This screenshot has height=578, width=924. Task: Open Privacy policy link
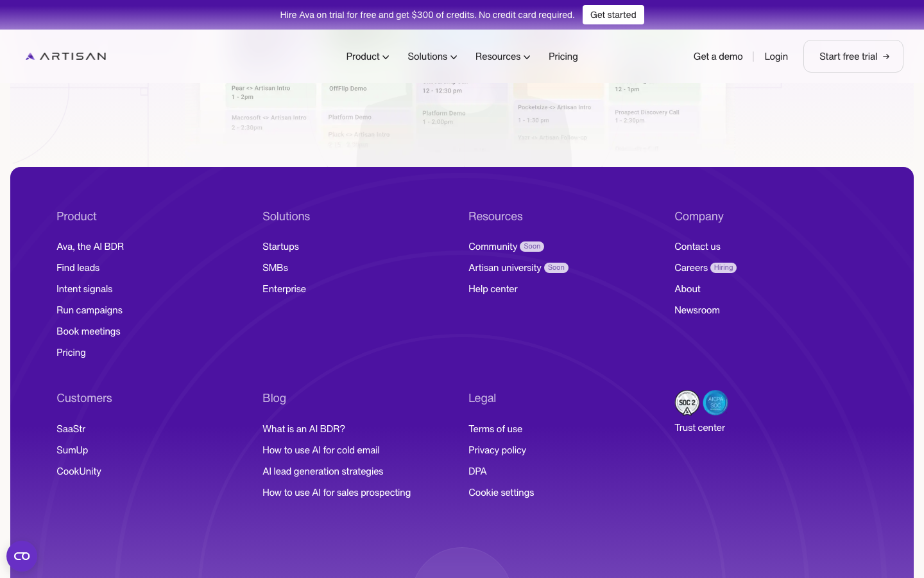pyautogui.click(x=497, y=450)
